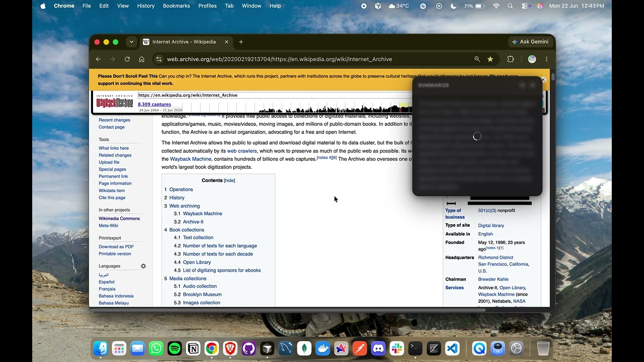This screenshot has height=362, width=644.
Task: Jump to Book collections section
Action: point(187,230)
